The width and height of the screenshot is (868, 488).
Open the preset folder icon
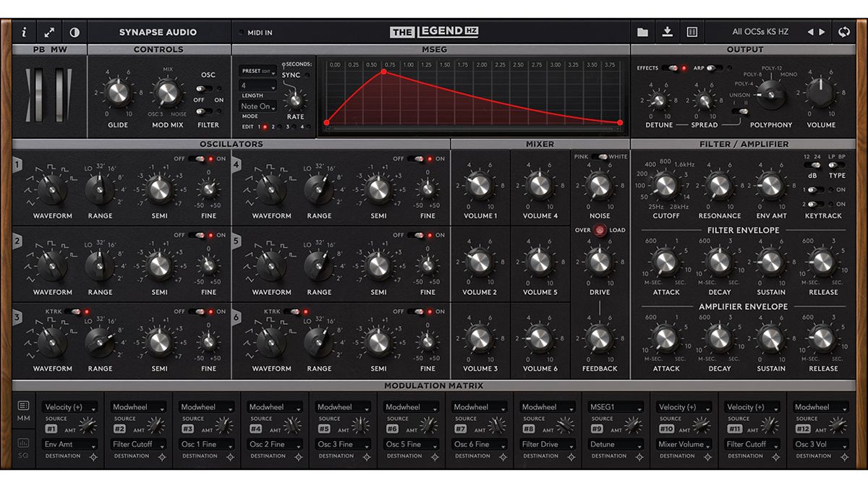642,32
